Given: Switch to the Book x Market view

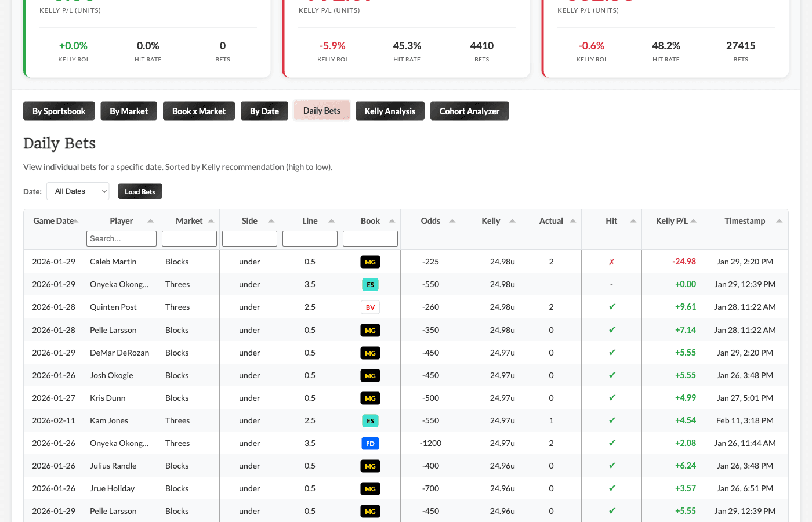Looking at the screenshot, I should [198, 111].
